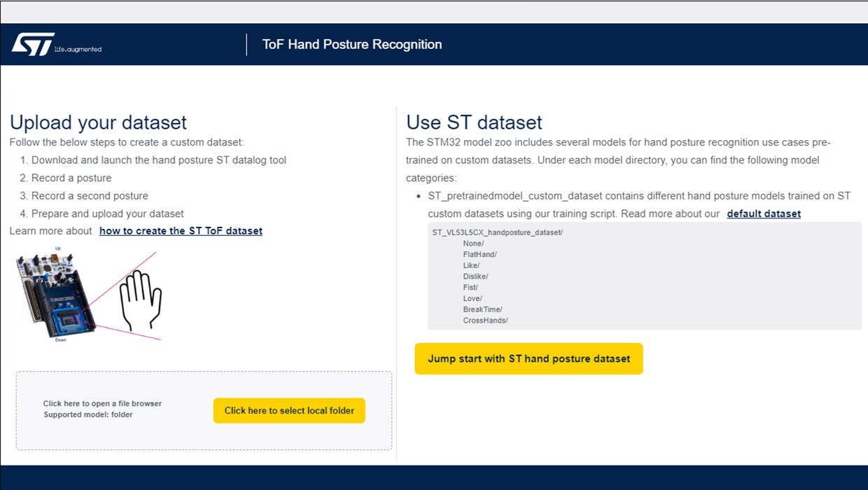Click the 'Use ST dataset' heading
This screenshot has height=490, width=868.
tap(474, 122)
